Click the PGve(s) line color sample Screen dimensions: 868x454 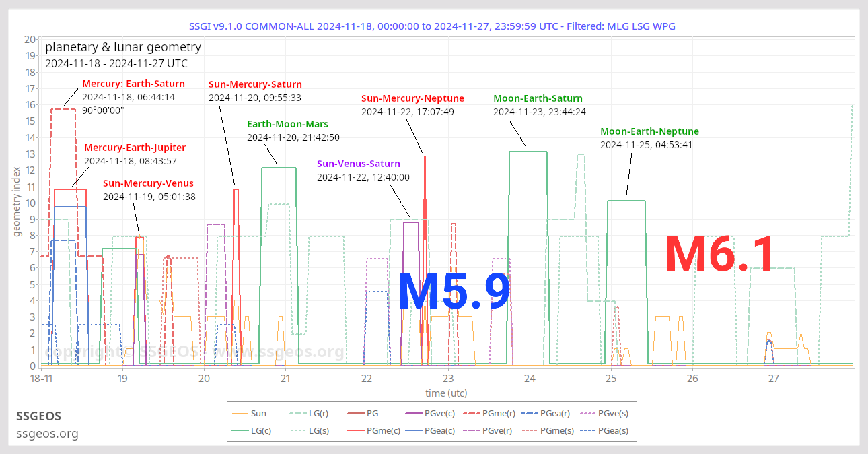click(587, 413)
